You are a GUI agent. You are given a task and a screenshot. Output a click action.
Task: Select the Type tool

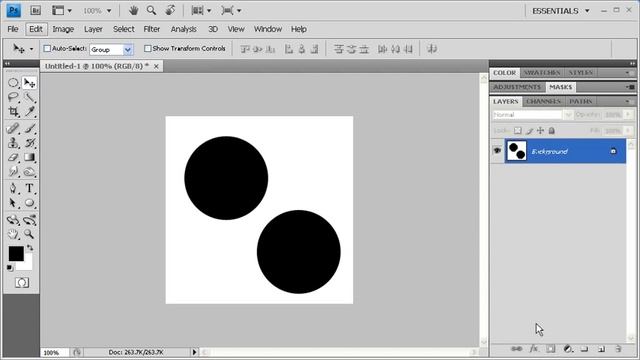(x=29, y=188)
